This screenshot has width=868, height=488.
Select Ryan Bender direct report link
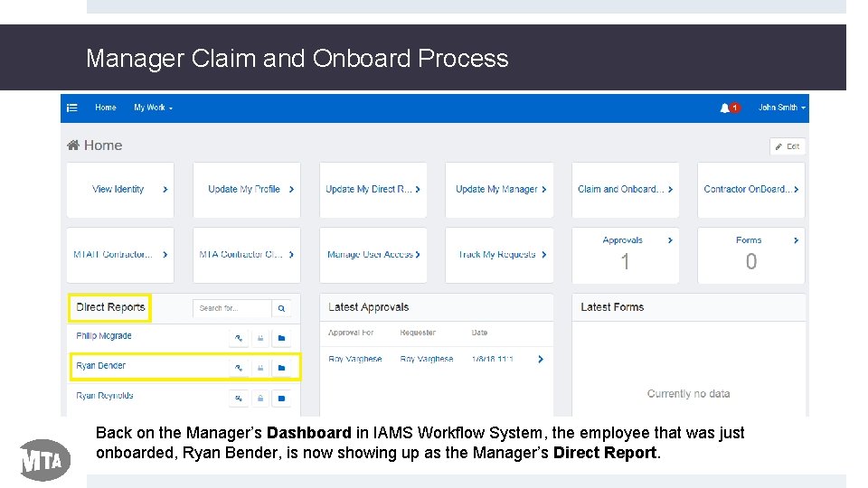tap(100, 366)
